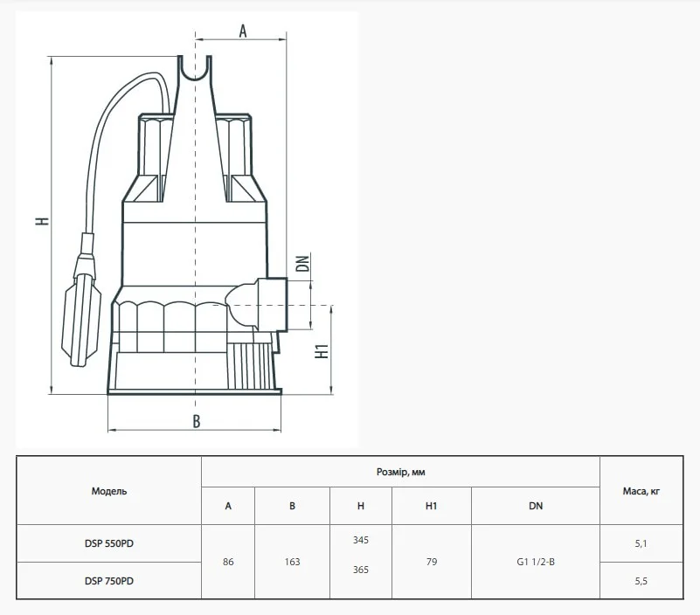The width and height of the screenshot is (700, 615).
Task: Click the DN label on drawing
Action: point(302,263)
